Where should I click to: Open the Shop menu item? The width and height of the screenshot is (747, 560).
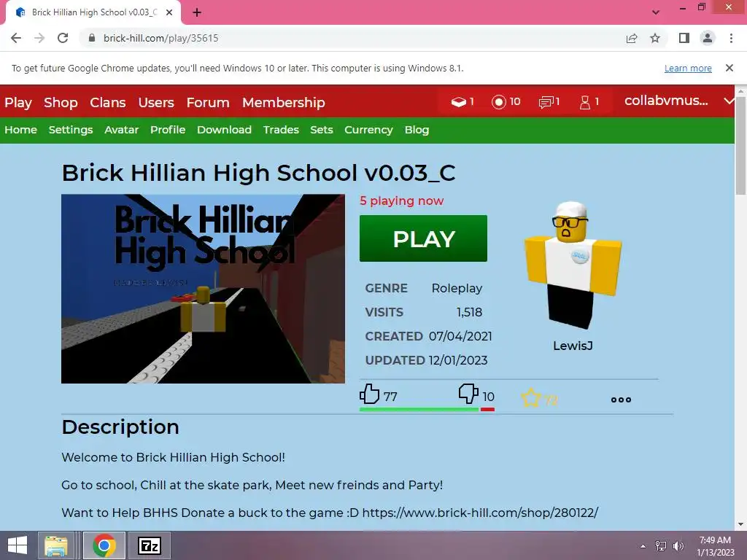61,102
